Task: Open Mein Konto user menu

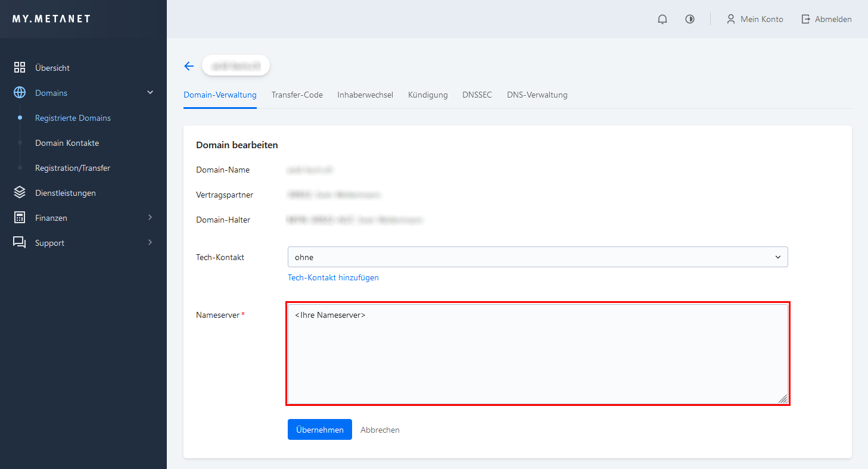Action: (755, 19)
